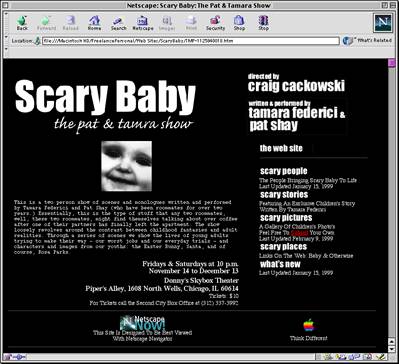Click "Donny's Skybox Theater" text
The height and width of the screenshot is (364, 399).
click(x=201, y=281)
